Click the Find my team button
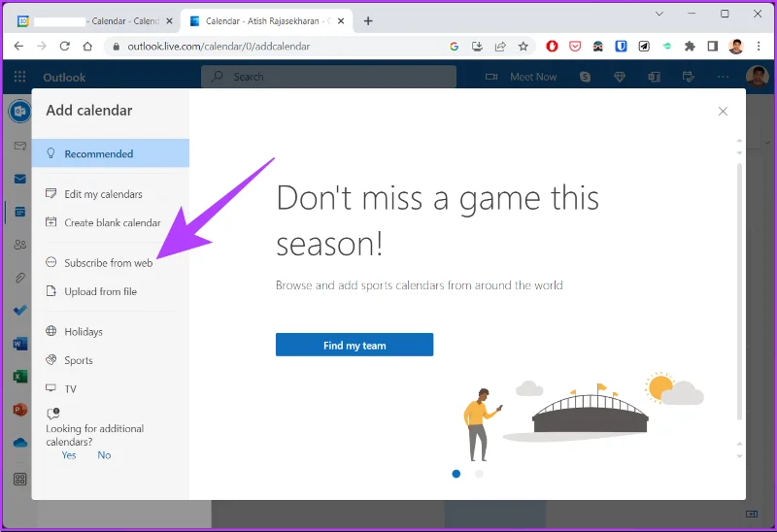777x532 pixels. (355, 345)
